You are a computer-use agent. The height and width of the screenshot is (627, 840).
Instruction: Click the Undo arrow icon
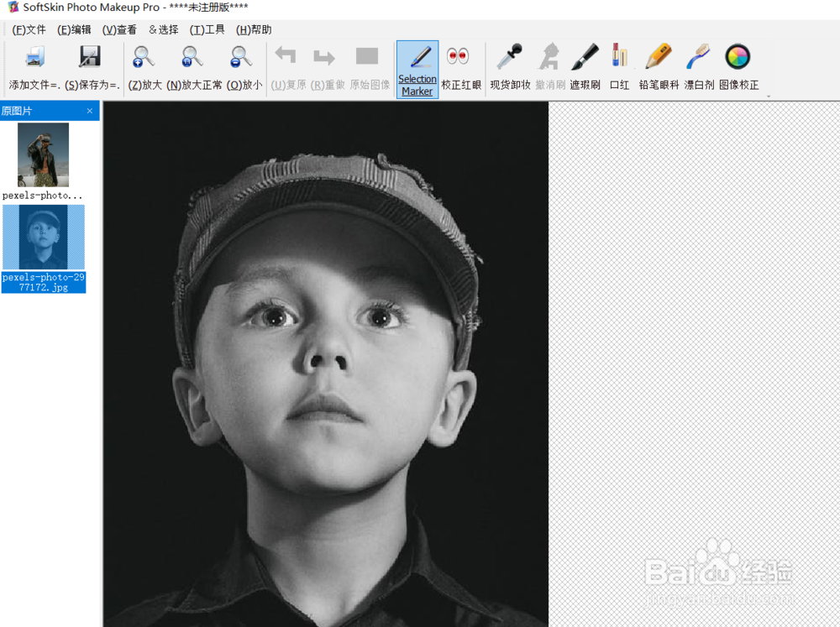tap(285, 55)
